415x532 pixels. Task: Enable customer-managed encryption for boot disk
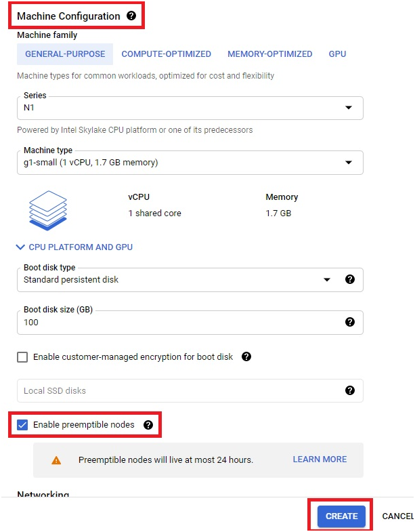pos(22,357)
